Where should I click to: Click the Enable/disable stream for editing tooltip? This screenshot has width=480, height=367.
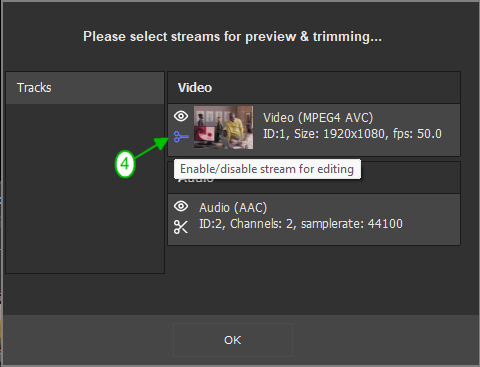[267, 169]
